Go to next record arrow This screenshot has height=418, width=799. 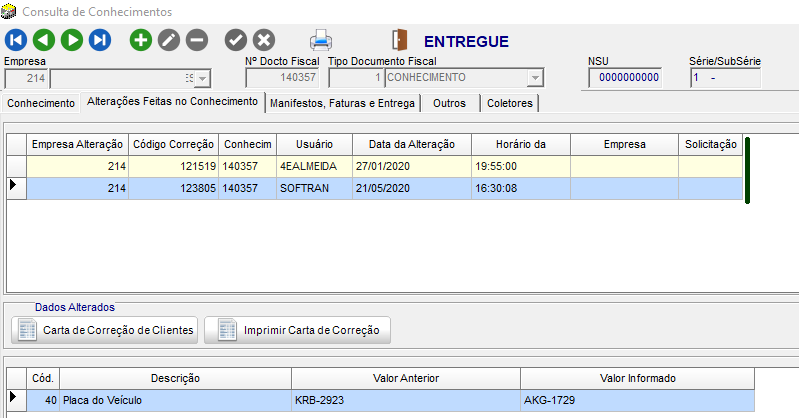(x=72, y=40)
